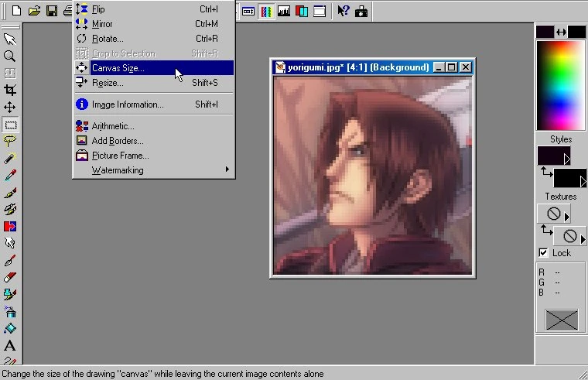Choose Mirror from the menu
The width and height of the screenshot is (588, 380).
tap(154, 24)
